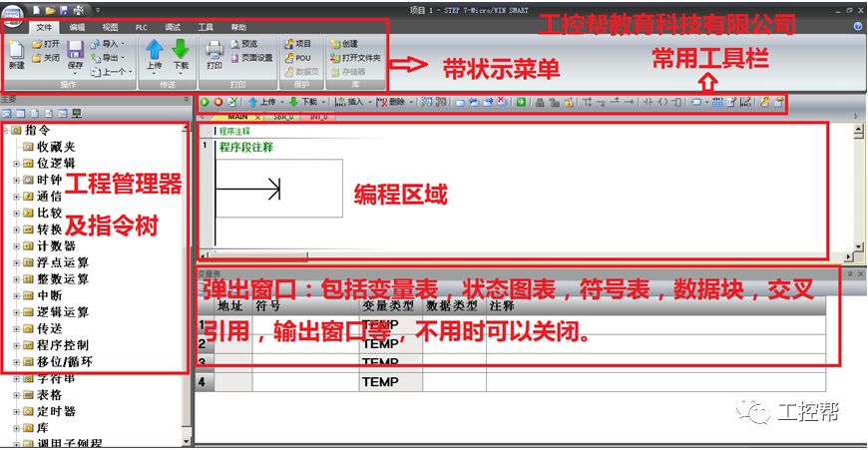The image size is (868, 450).
Task: Switch to the 视图 ribbon tab
Action: pos(110,27)
